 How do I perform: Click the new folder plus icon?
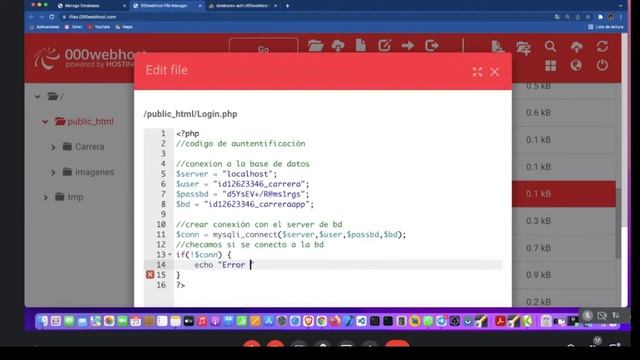[x=523, y=48]
